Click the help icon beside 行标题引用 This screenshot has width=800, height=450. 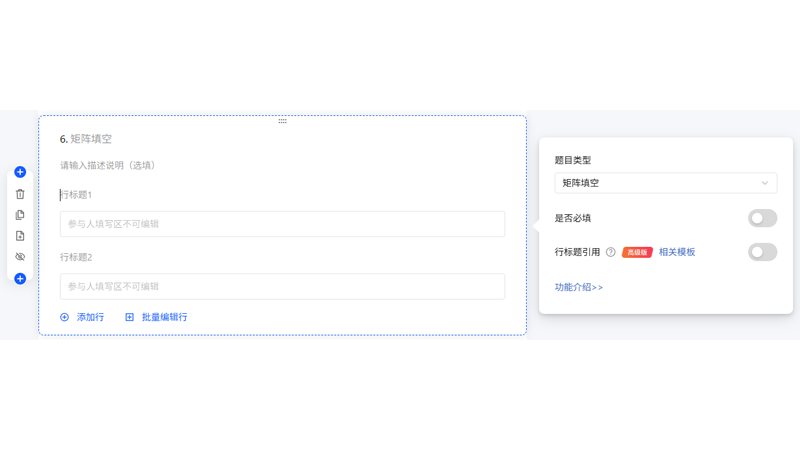(611, 252)
